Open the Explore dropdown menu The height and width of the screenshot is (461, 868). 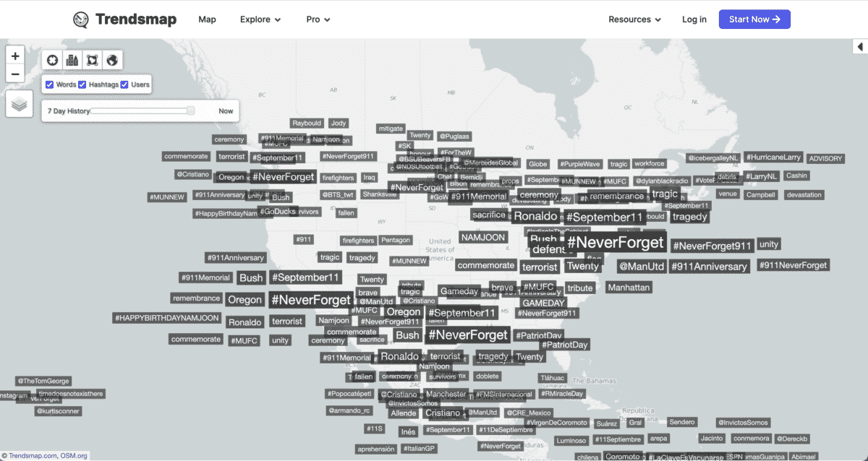click(x=260, y=20)
